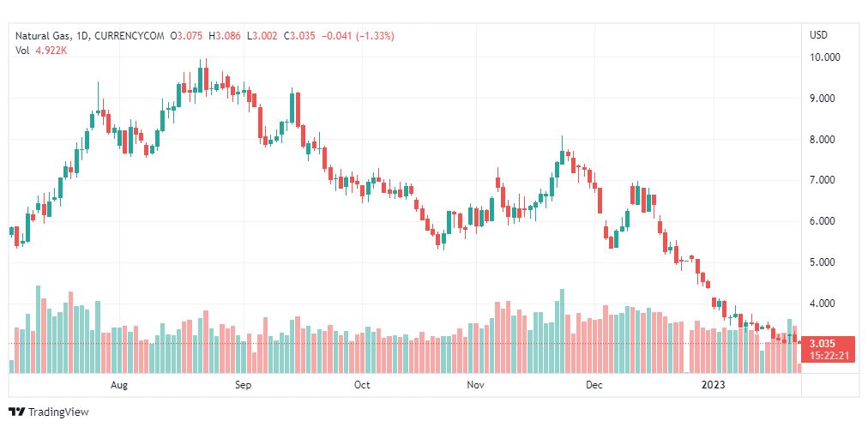Click the TradingView logo icon
The height and width of the screenshot is (427, 868).
(x=16, y=412)
